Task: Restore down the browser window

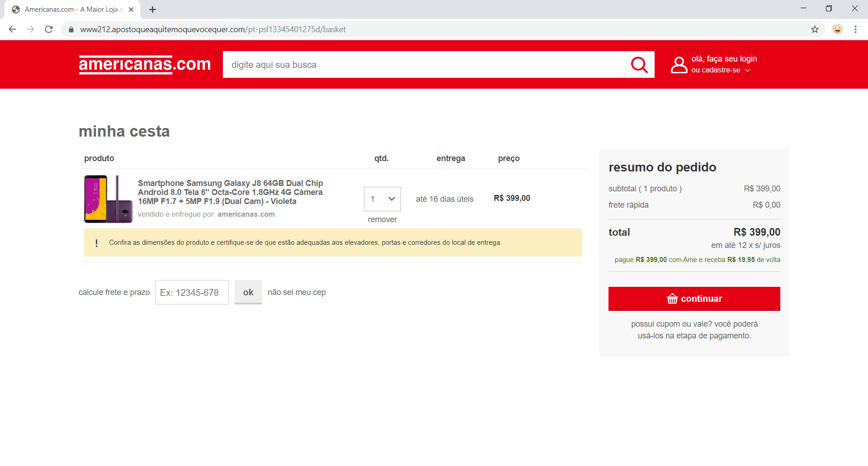Action: (x=829, y=8)
